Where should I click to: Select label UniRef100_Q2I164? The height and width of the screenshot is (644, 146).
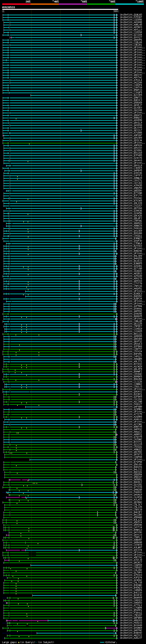pyautogui.click(x=131, y=35)
